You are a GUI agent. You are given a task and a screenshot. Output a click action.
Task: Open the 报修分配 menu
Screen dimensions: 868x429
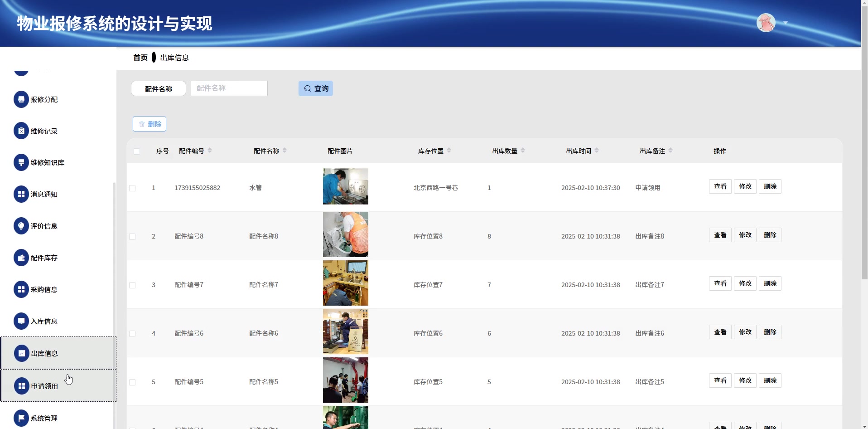[58, 99]
